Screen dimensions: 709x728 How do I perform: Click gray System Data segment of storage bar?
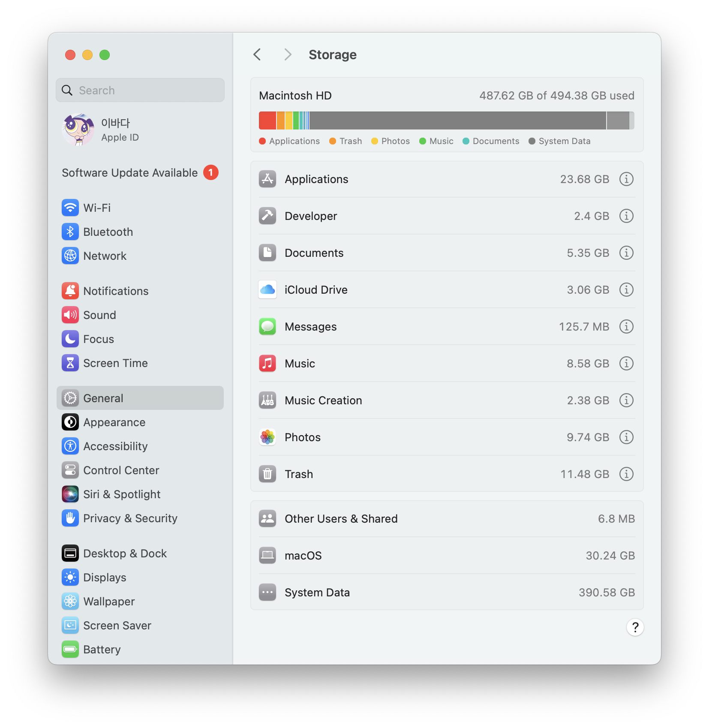[x=458, y=120]
